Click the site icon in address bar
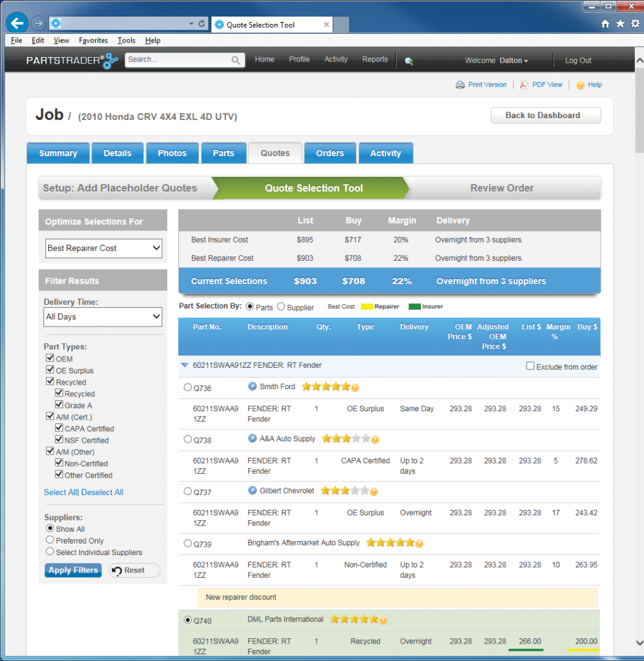This screenshot has width=644, height=661. (56, 23)
